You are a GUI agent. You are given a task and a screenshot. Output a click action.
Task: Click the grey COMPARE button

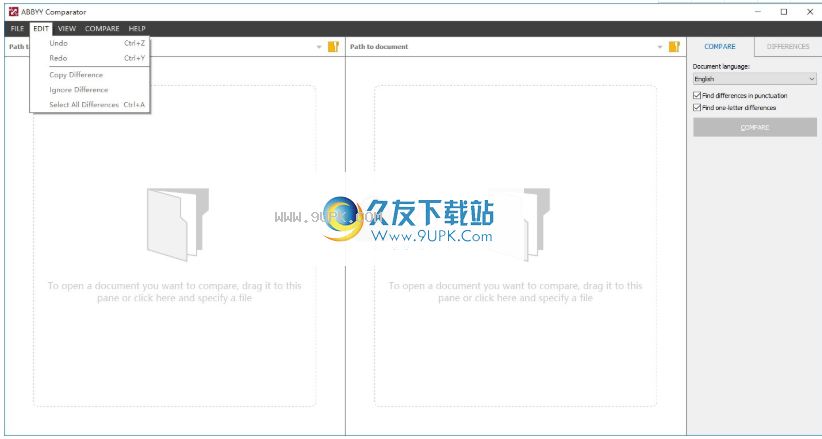point(755,127)
